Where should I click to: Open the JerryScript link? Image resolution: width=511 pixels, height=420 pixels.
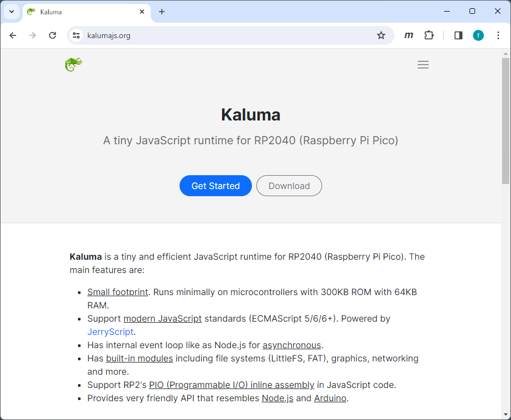click(110, 332)
